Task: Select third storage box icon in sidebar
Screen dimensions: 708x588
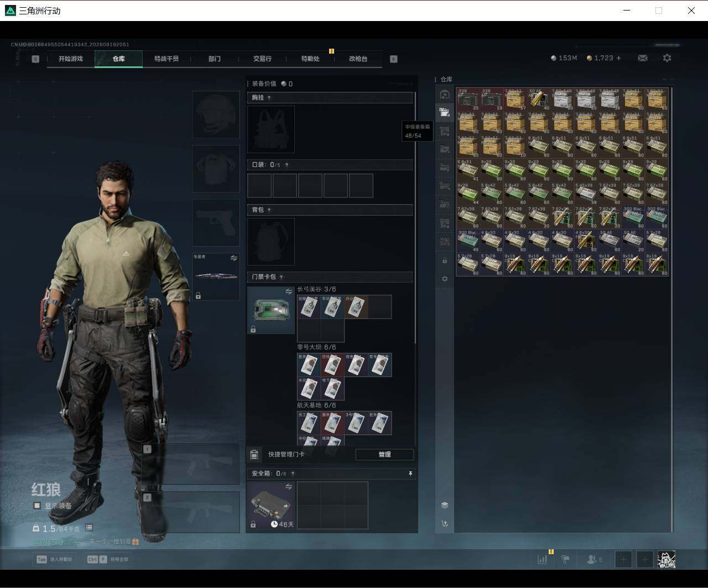Action: point(444,131)
